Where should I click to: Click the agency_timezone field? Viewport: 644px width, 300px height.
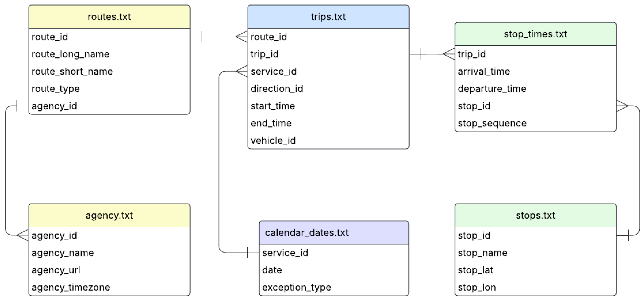tap(71, 288)
